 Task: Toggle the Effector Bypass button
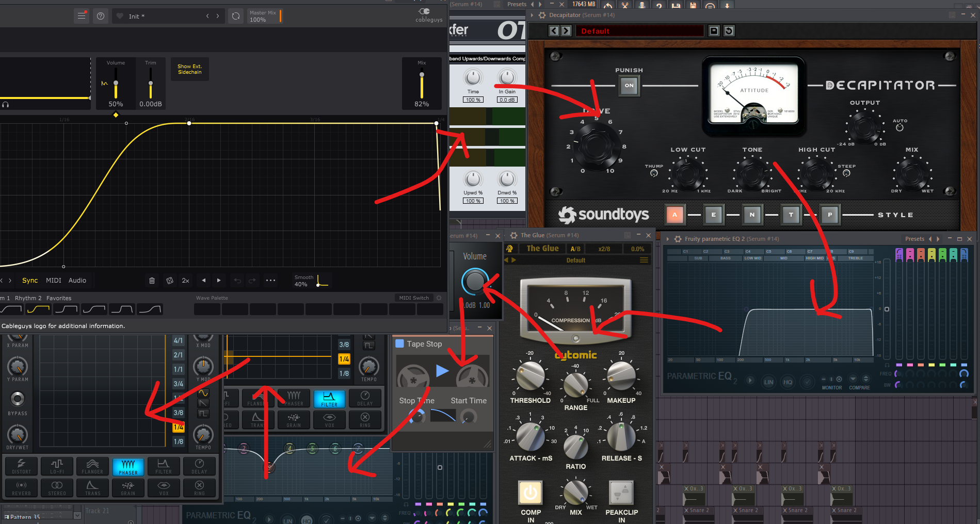[x=18, y=399]
